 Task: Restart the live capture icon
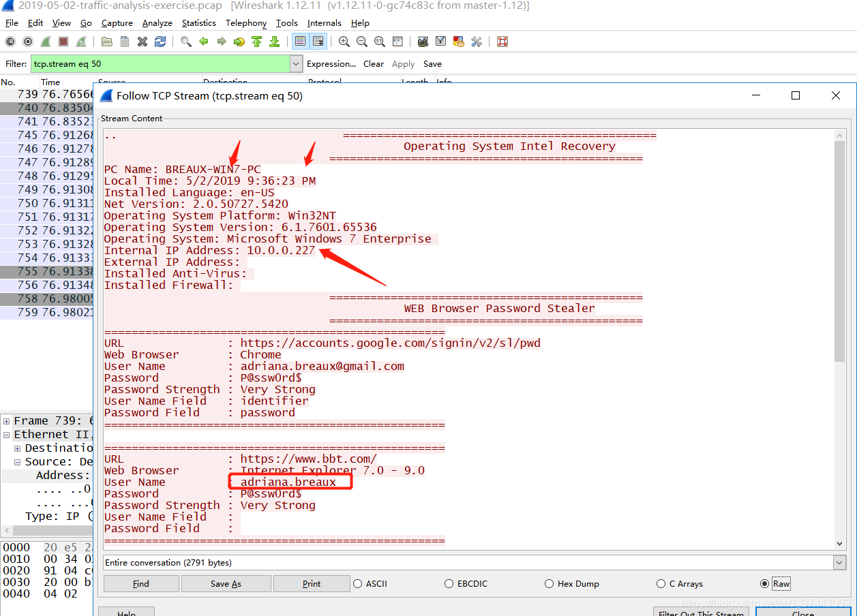[x=81, y=42]
